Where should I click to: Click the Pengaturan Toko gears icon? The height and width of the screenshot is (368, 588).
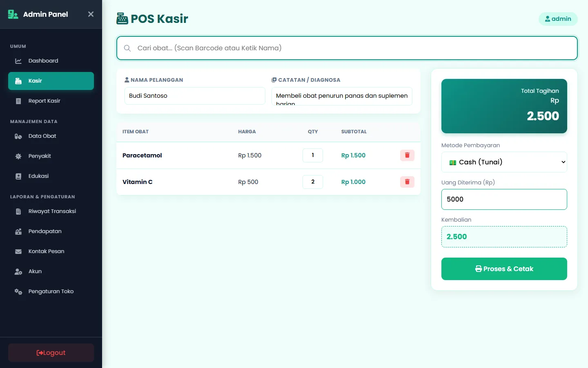[x=18, y=292]
